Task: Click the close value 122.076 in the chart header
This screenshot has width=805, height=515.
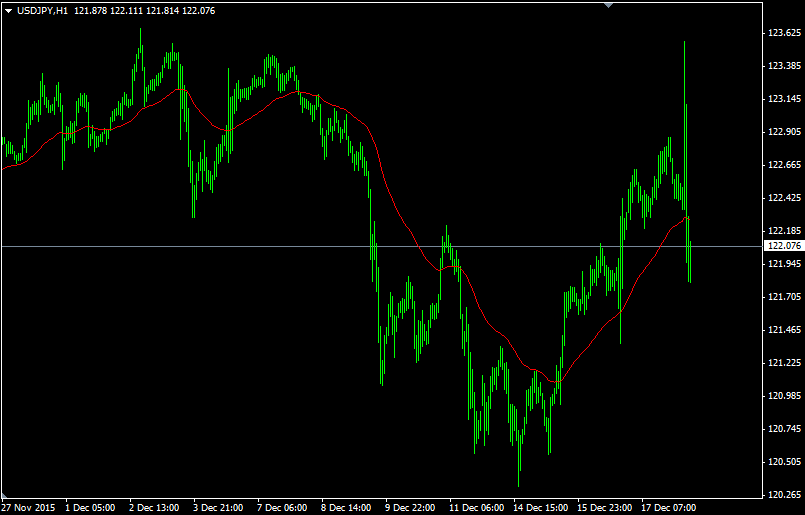Action: click(198, 11)
